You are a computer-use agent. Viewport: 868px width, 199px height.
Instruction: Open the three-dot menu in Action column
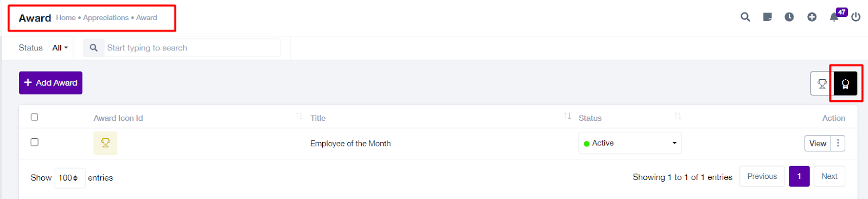(x=838, y=143)
